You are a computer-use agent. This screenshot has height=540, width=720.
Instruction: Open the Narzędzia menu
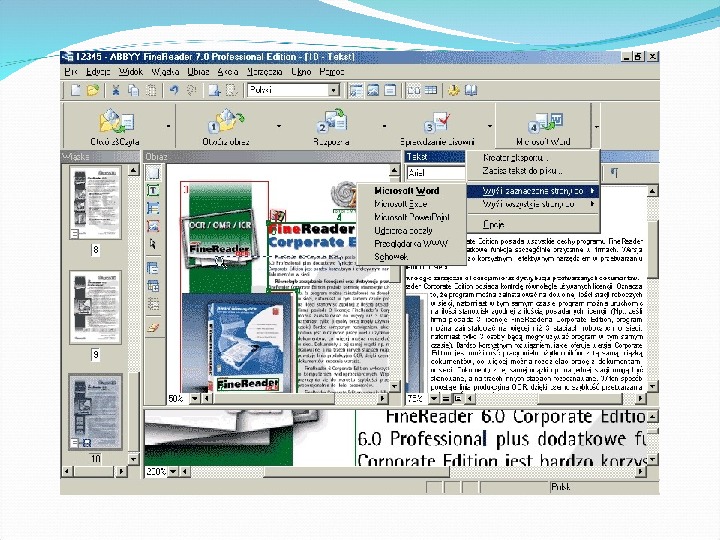coord(264,72)
